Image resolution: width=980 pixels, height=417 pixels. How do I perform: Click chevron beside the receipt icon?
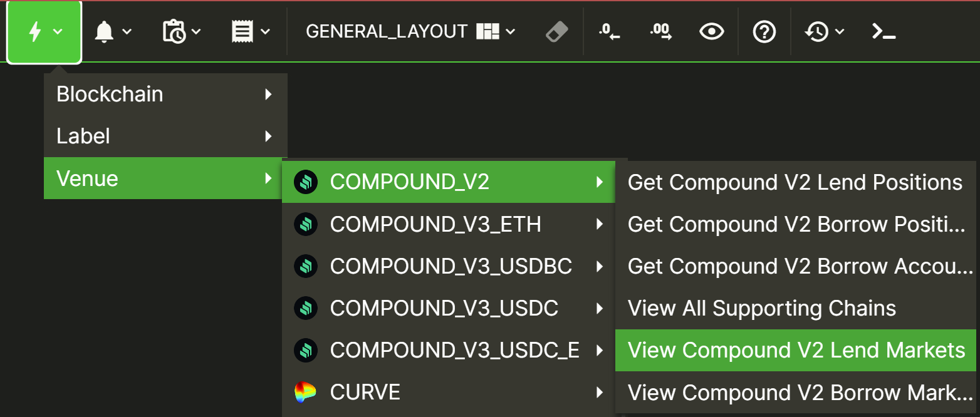[x=264, y=31]
